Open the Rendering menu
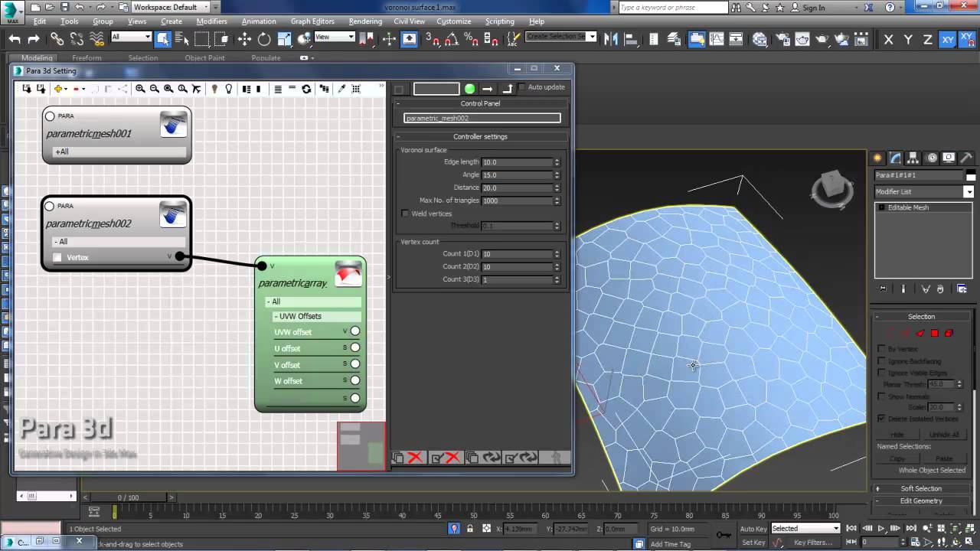 coord(365,21)
